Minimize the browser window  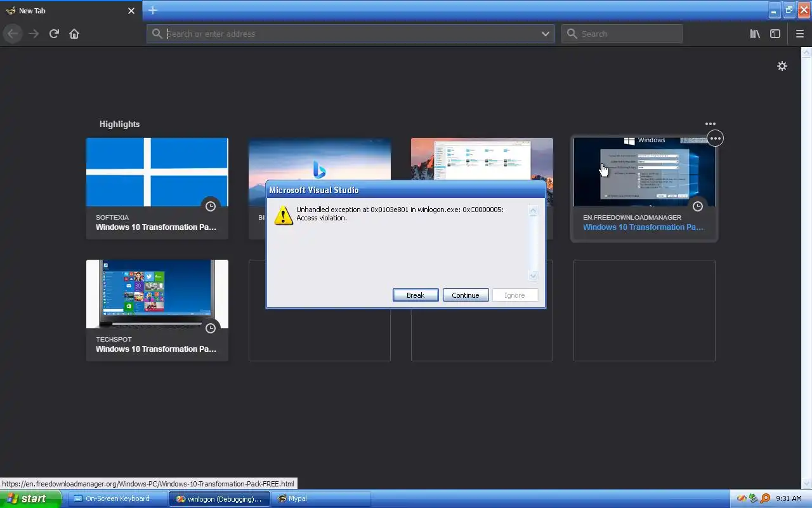775,10
